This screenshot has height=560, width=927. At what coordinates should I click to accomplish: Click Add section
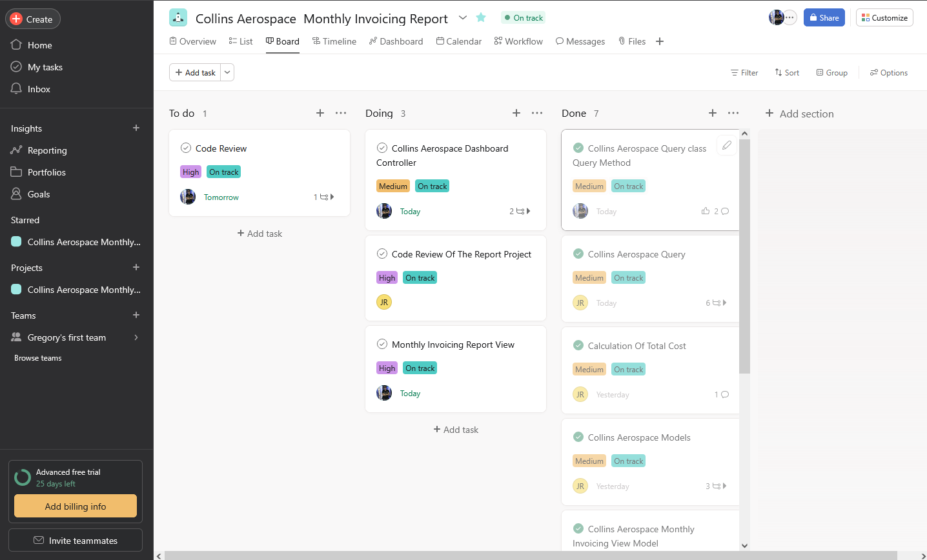click(x=800, y=114)
